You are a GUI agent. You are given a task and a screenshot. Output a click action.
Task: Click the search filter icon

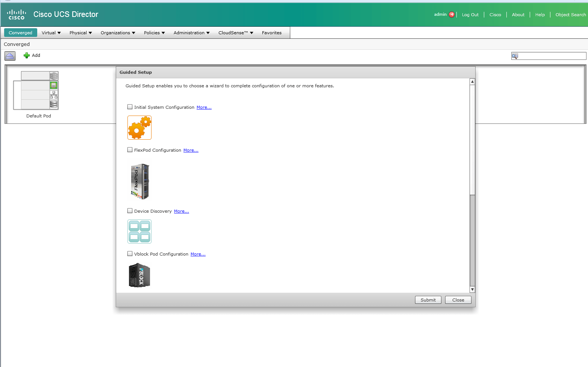click(515, 56)
